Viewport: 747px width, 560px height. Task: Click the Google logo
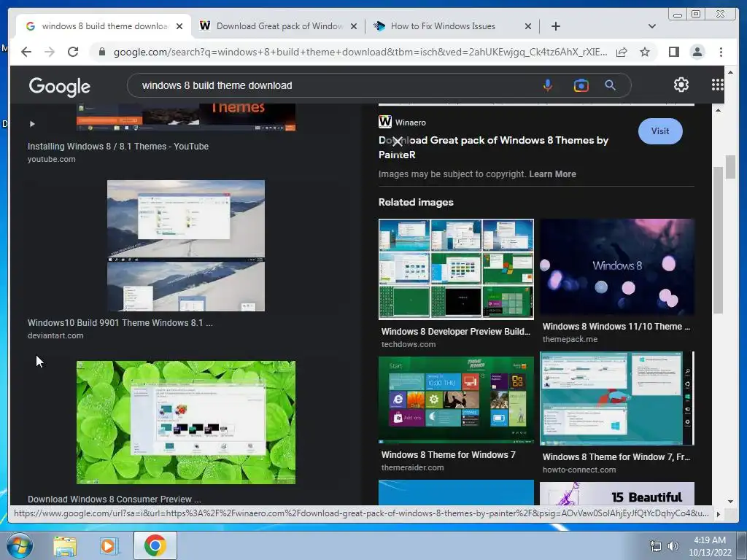(60, 86)
